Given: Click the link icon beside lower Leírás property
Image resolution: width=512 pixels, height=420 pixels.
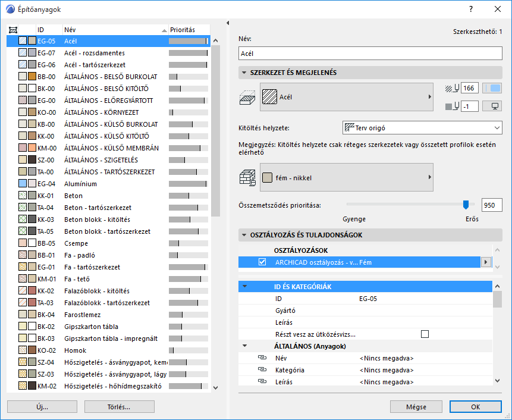Looking at the screenshot, I should point(262,381).
